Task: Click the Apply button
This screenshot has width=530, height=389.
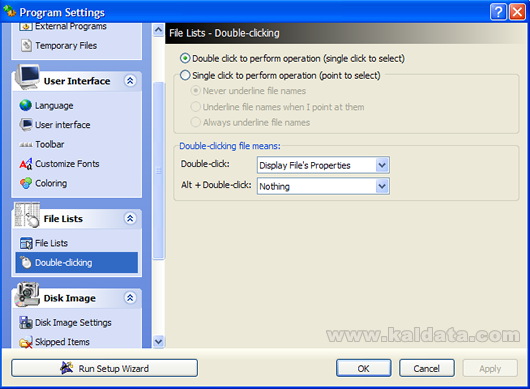Action: 490,368
